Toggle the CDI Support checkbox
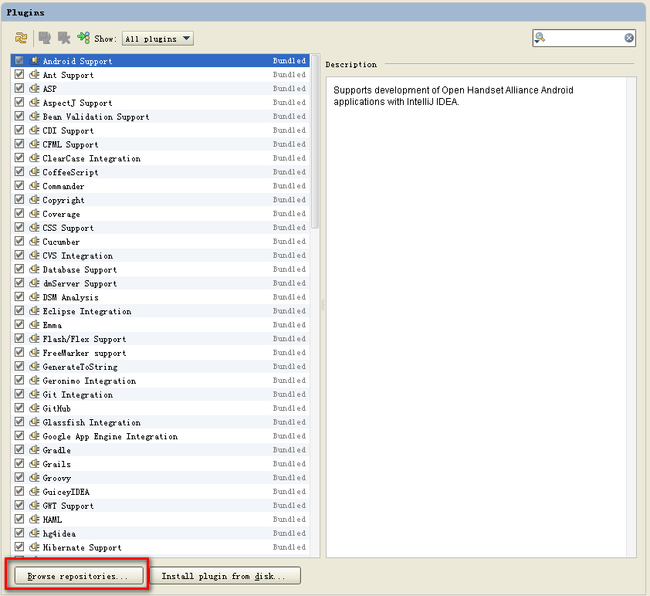Image resolution: width=650 pixels, height=596 pixels. pos(19,130)
